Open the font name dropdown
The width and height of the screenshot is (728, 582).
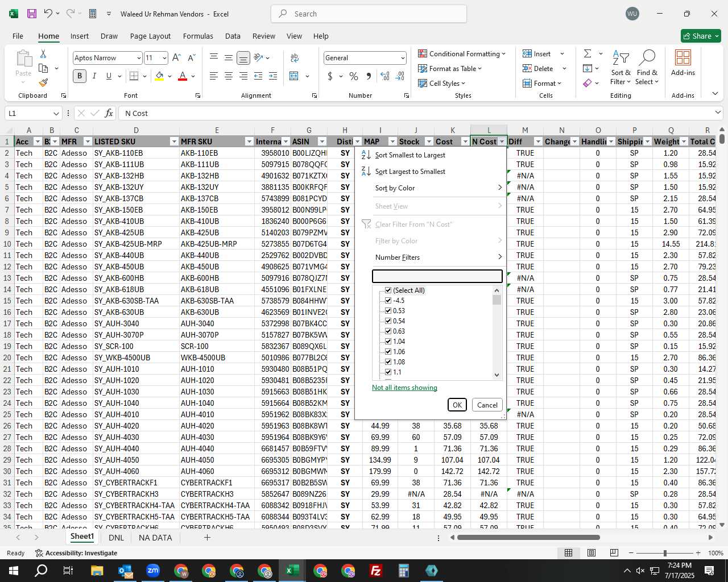point(138,58)
